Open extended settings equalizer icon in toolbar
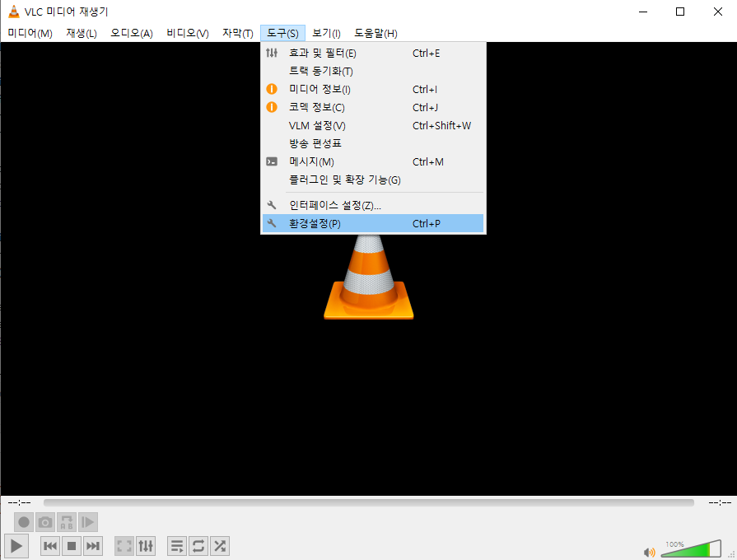Screen dimensions: 737x560 coord(146,546)
